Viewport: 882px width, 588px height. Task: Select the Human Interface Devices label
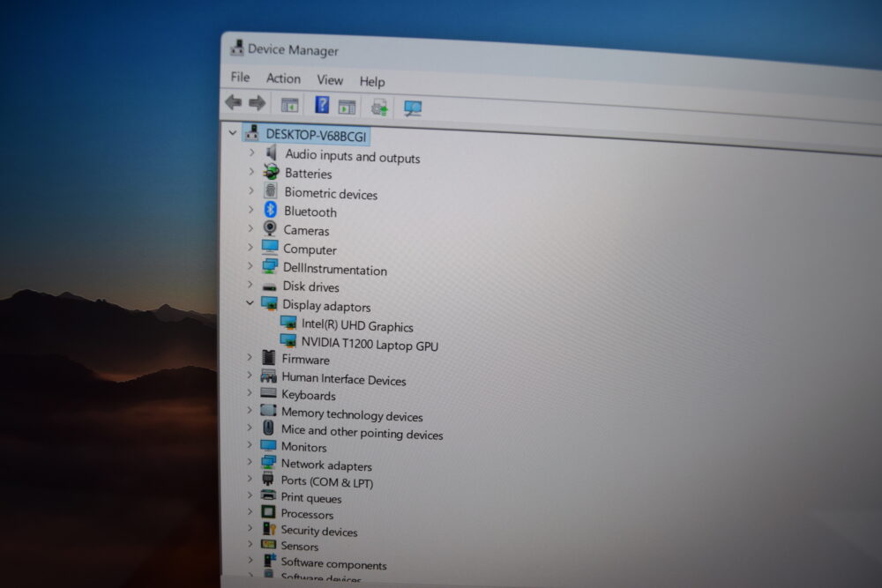pos(344,379)
